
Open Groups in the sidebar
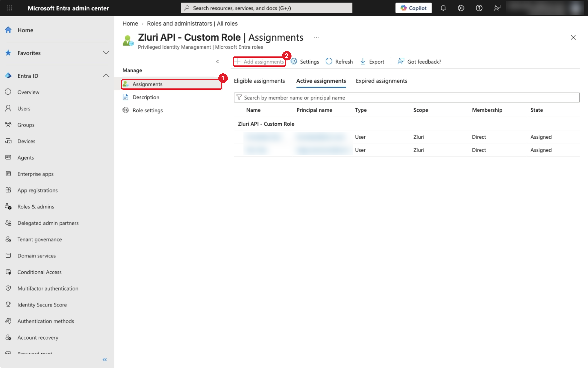click(26, 125)
